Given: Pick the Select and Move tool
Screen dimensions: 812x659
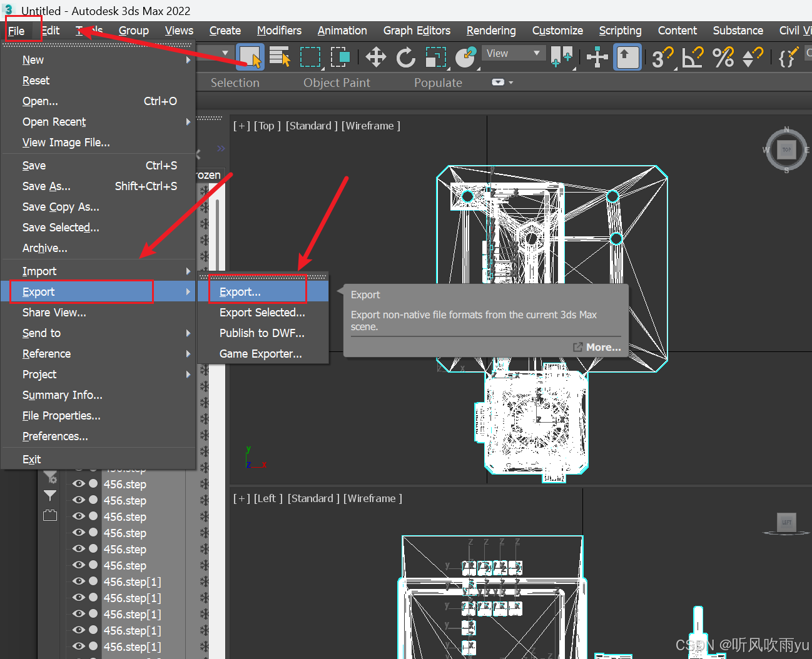Looking at the screenshot, I should [375, 57].
